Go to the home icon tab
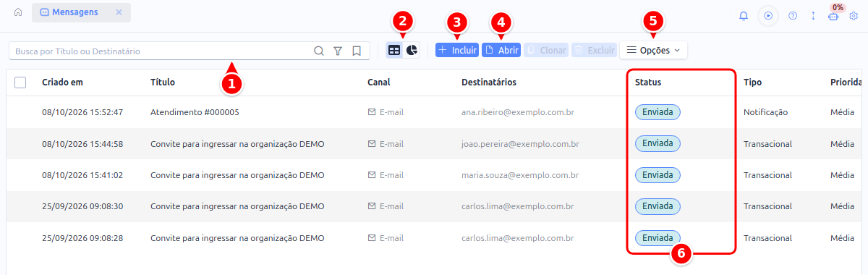The width and height of the screenshot is (868, 275). 18,12
